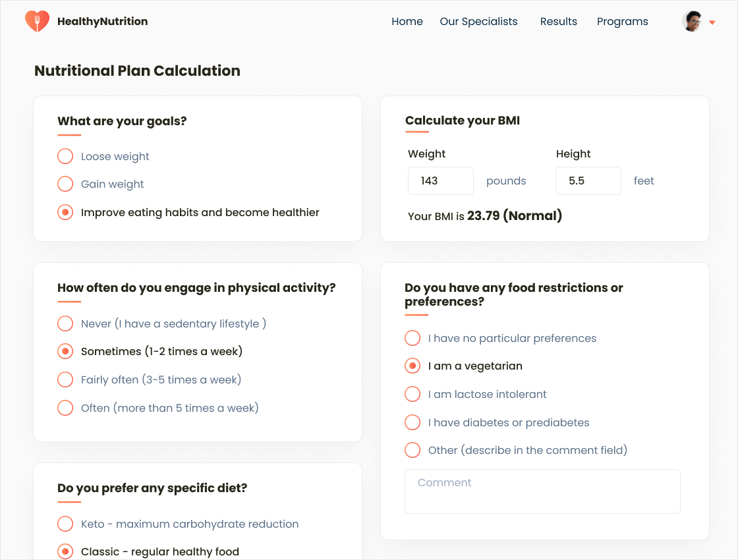738x560 pixels.
Task: Click the user profile avatar
Action: point(692,21)
